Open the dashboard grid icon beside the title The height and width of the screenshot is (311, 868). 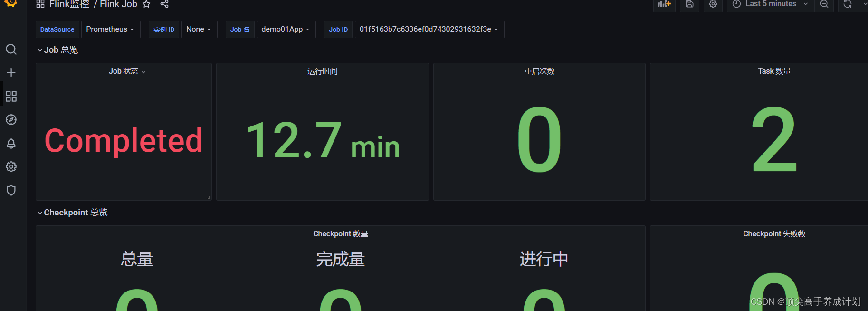click(x=40, y=4)
